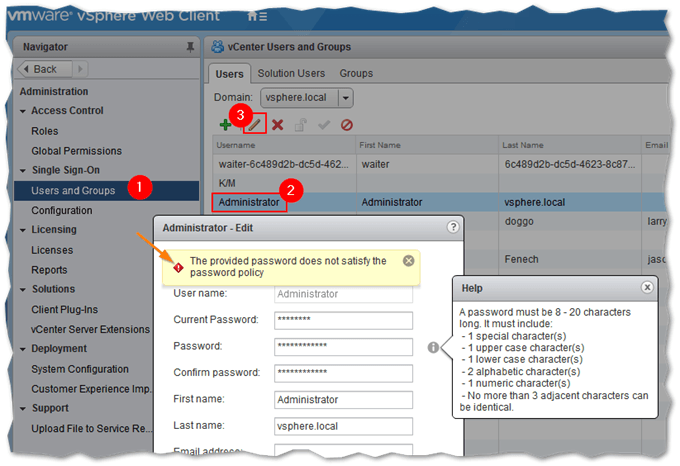
Task: Open vCenter Server Extensions
Action: [x=90, y=329]
